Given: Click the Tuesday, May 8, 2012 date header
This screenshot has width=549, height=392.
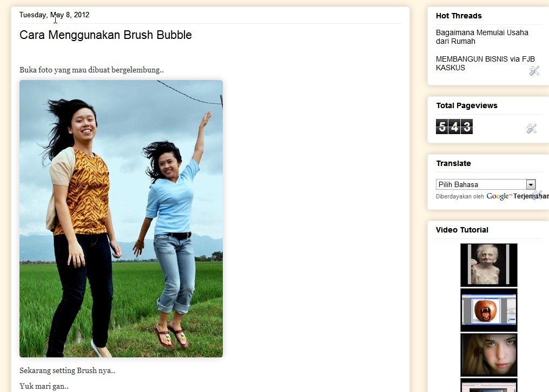Looking at the screenshot, I should (x=54, y=15).
